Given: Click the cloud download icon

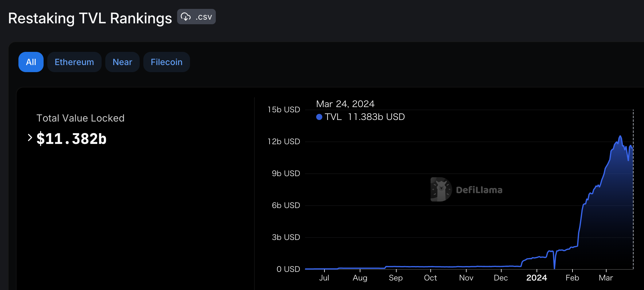Looking at the screenshot, I should 186,17.
